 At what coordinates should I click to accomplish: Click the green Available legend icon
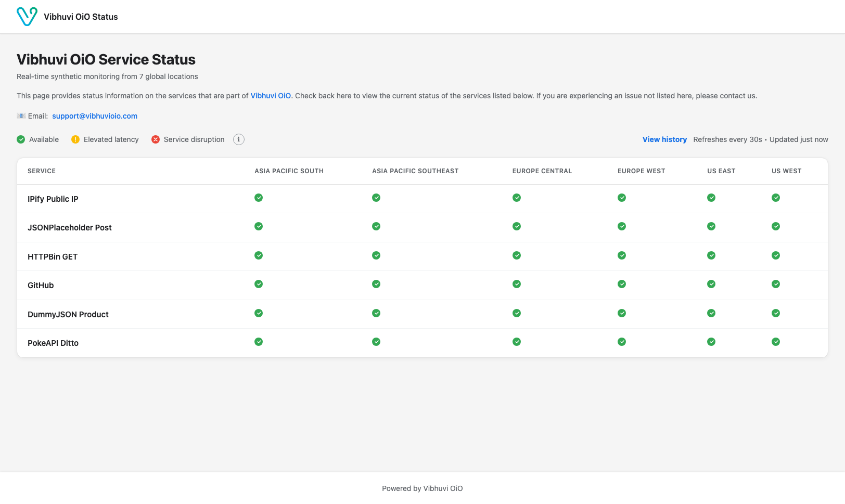click(21, 139)
